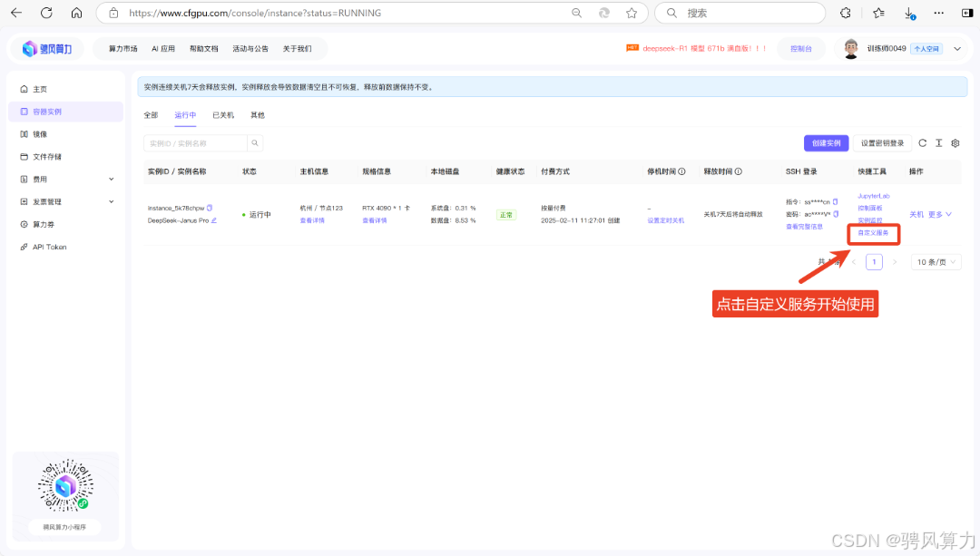Adjust table row density icon
This screenshot has width=980, height=556.
[939, 143]
